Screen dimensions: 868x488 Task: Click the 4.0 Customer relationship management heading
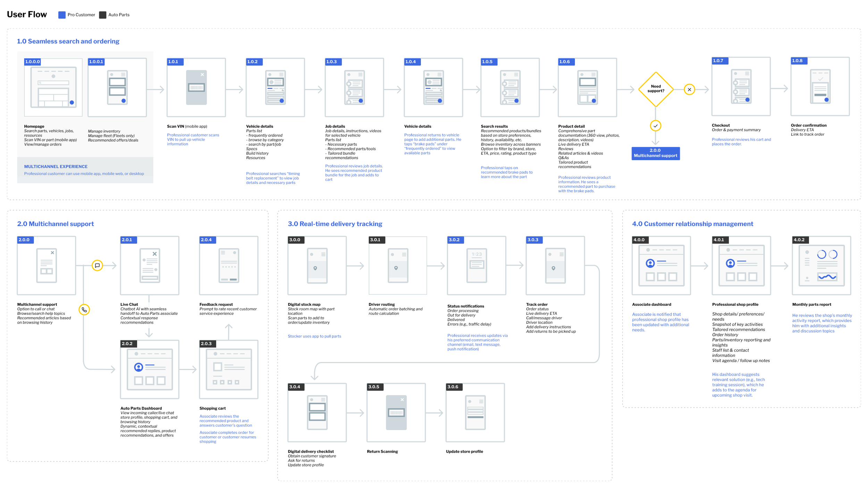click(693, 224)
